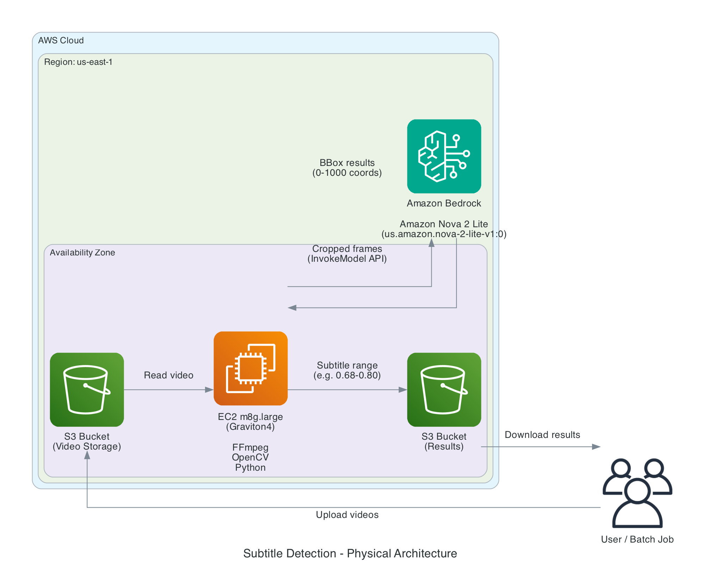Click the 'Region: us-east-1' label
Screen dimensions: 701x588
[78, 62]
